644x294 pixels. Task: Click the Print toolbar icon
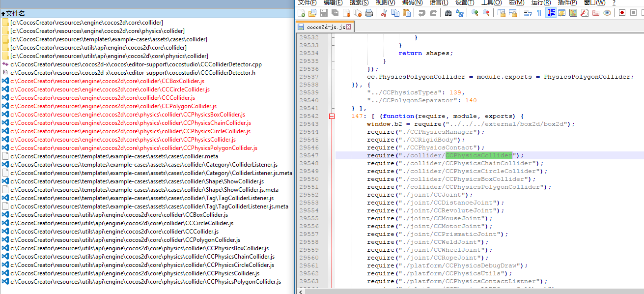(369, 13)
